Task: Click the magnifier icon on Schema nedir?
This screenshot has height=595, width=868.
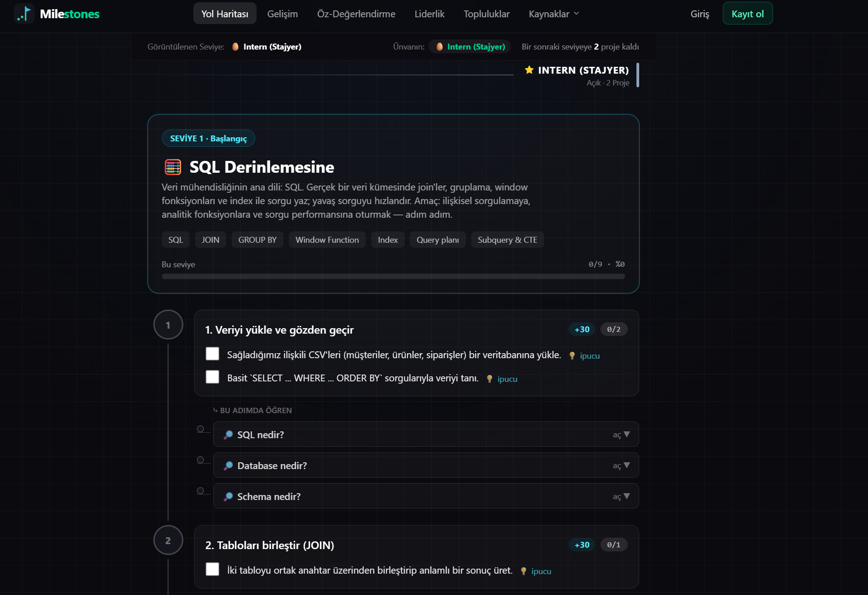Action: coord(228,497)
